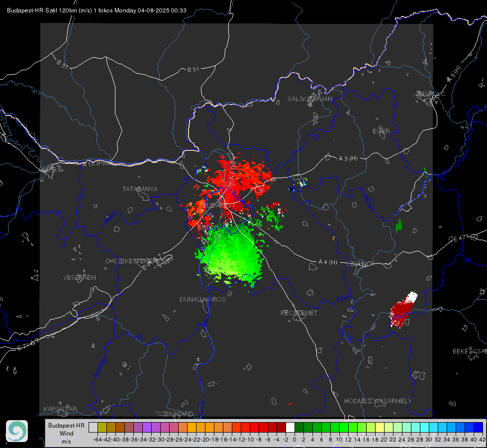Pick the dark blue swatch above 42
Screen dimensions: 487x448
click(479, 428)
